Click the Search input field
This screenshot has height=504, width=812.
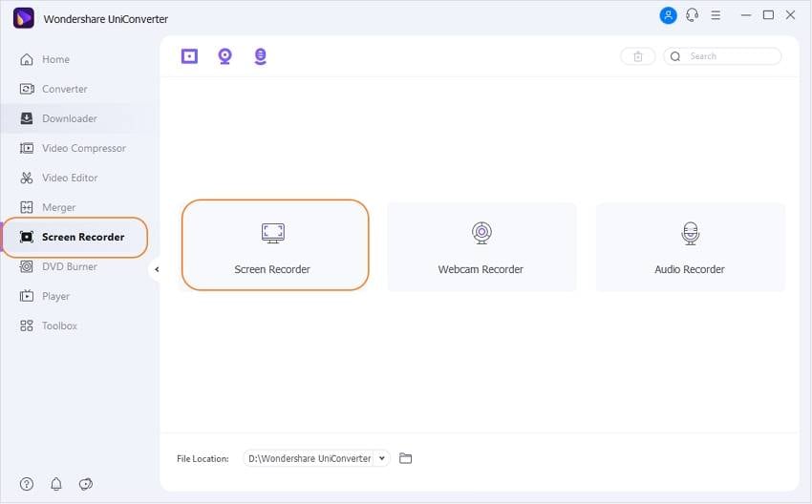tap(722, 56)
